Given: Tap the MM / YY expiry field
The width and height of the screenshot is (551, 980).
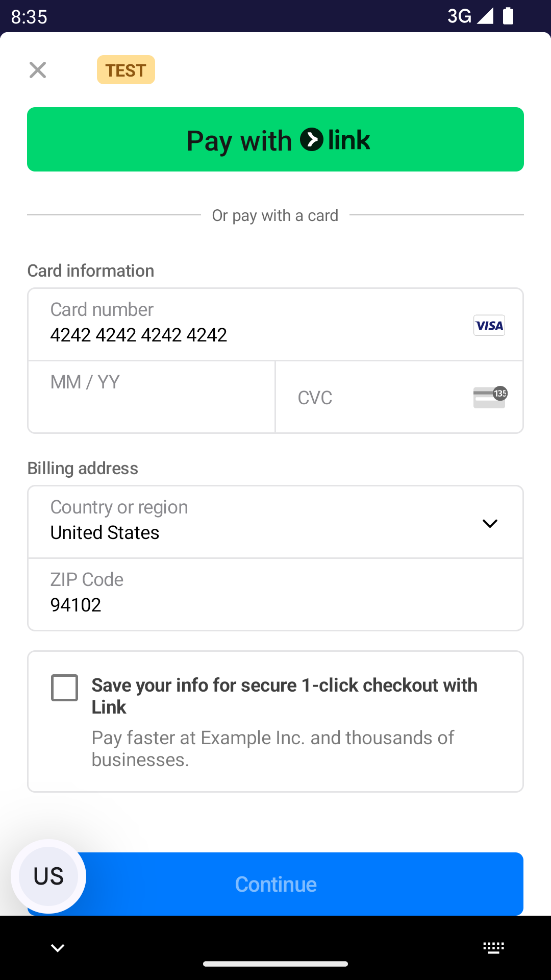Looking at the screenshot, I should pyautogui.click(x=152, y=397).
